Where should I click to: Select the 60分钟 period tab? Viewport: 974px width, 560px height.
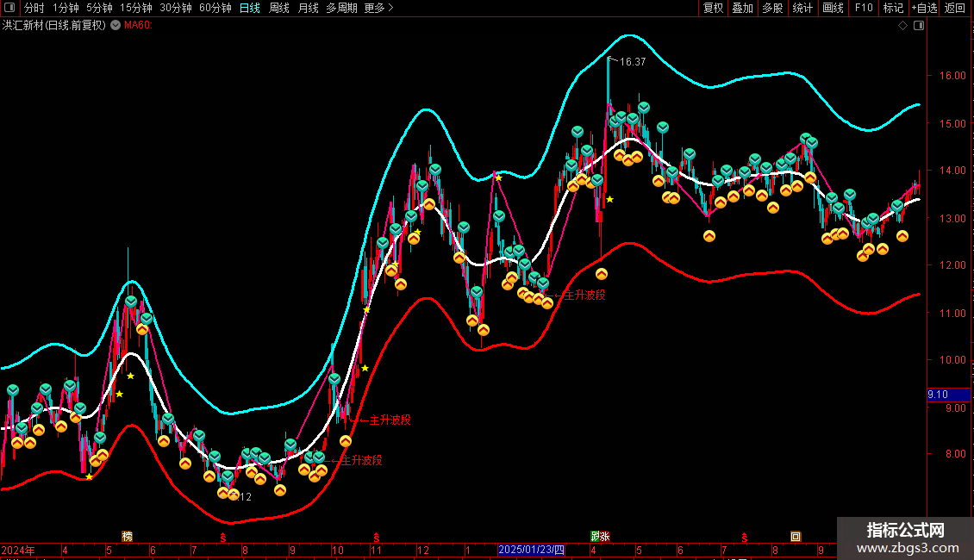click(x=215, y=8)
